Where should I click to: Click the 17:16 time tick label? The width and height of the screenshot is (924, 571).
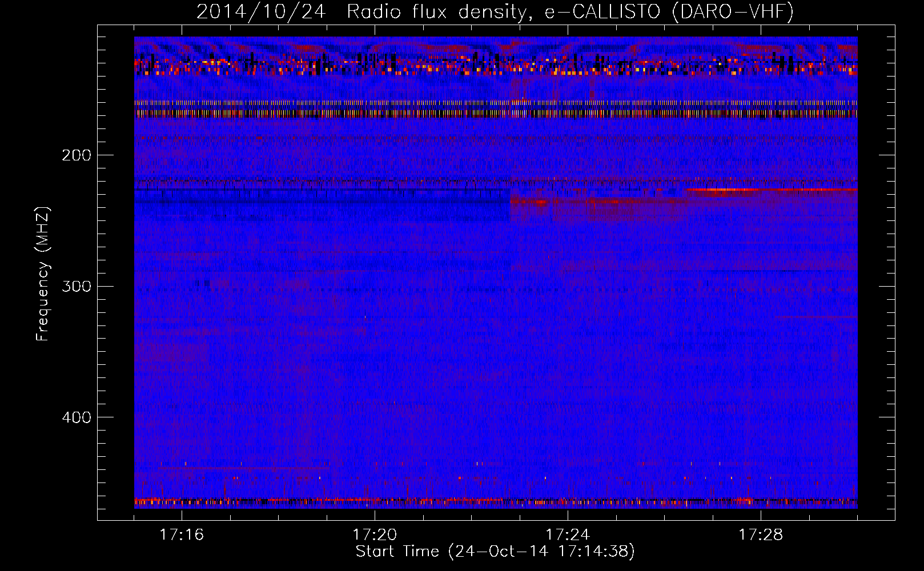[x=182, y=534]
